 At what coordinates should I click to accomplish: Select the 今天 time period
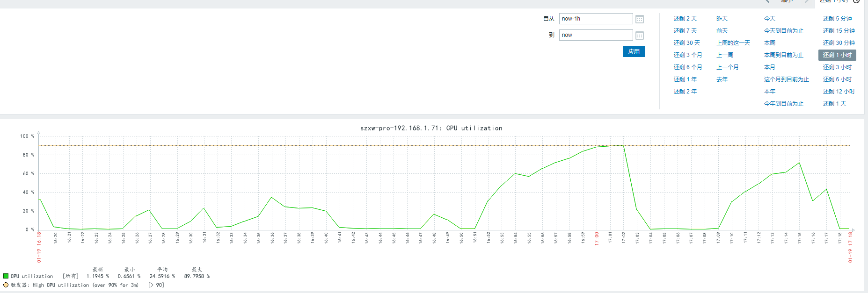[770, 19]
